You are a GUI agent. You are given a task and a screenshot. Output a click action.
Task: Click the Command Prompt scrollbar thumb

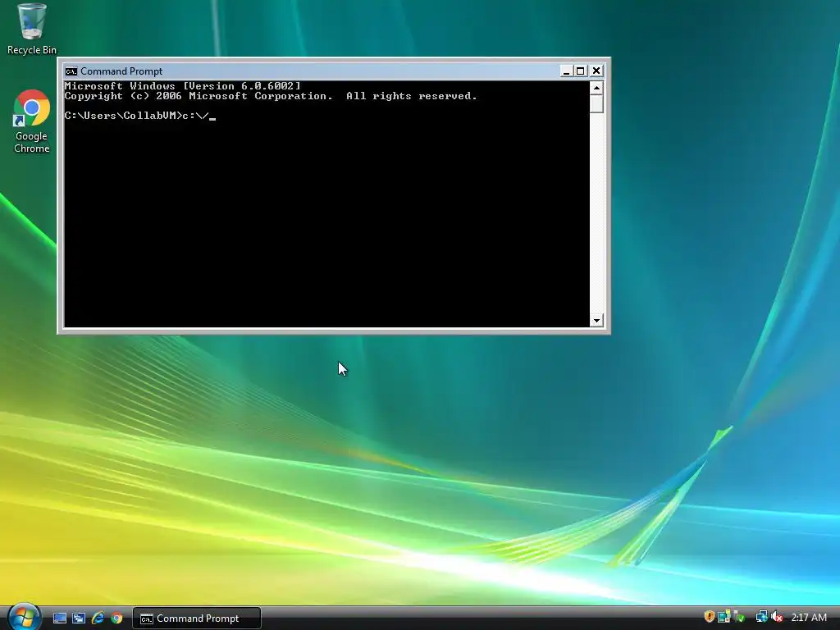596,103
